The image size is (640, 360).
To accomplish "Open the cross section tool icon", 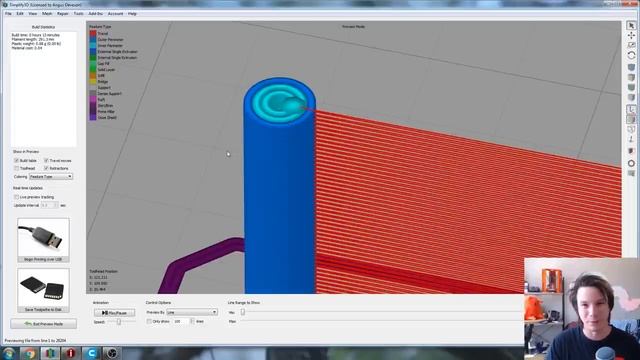I will (631, 151).
